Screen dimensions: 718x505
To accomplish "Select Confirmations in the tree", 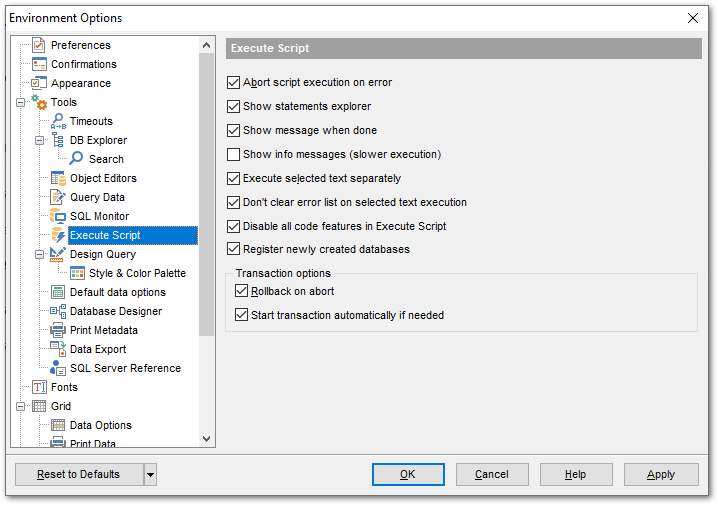I will pyautogui.click(x=84, y=64).
